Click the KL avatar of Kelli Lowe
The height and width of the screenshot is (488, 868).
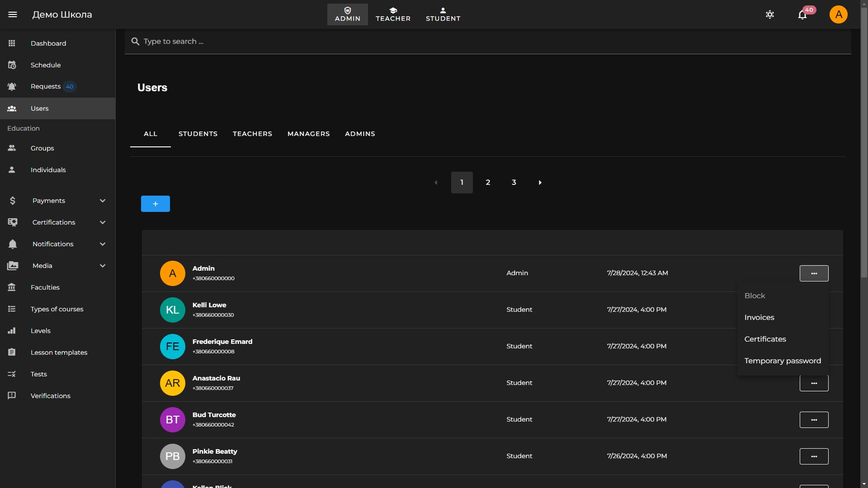(x=173, y=310)
